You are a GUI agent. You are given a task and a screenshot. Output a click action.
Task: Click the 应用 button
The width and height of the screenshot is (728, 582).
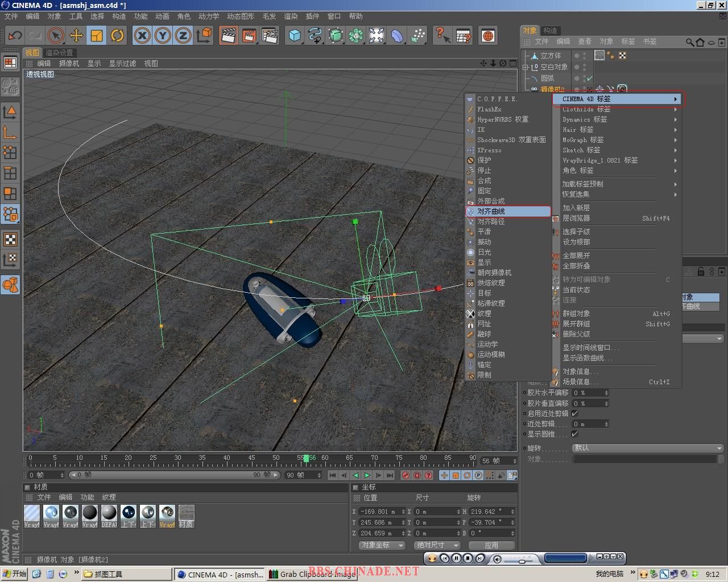coord(491,545)
